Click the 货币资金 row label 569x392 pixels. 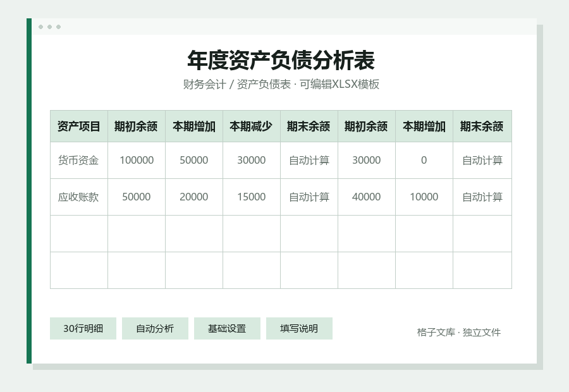79,160
